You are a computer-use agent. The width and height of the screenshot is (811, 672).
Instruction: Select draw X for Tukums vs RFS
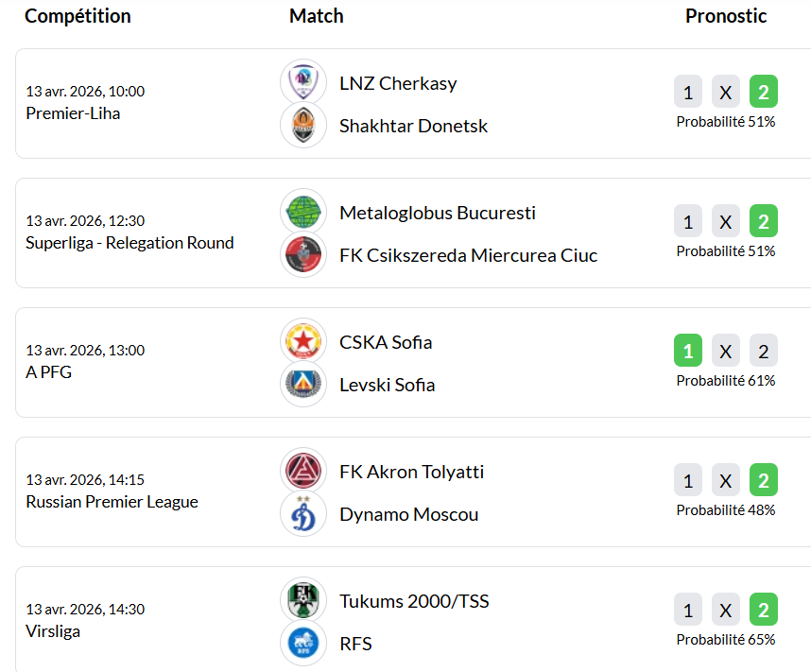tap(726, 611)
